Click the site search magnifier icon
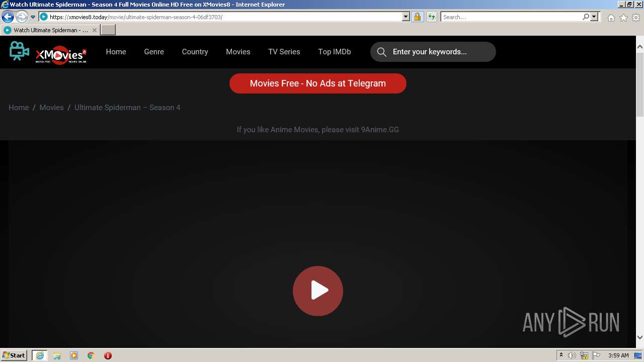Screen dimensions: 644x362 click(382, 52)
